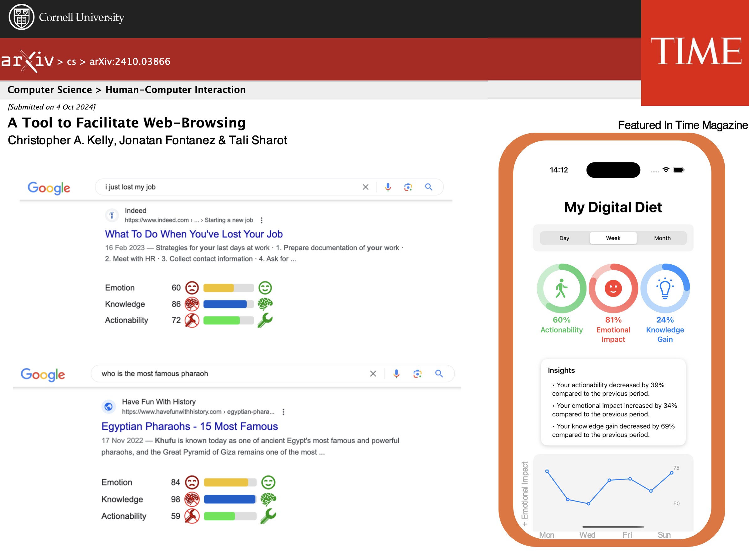The width and height of the screenshot is (749, 560).
Task: Click red sad face next to Emotion 84
Action: click(x=192, y=482)
